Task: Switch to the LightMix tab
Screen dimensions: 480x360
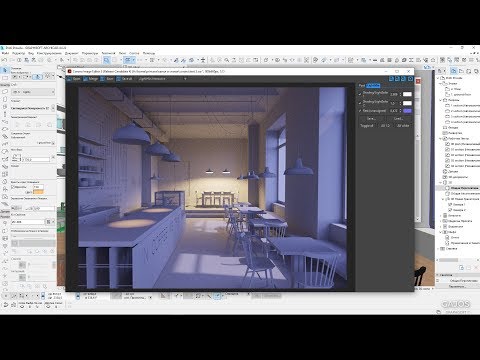Action: point(373,86)
